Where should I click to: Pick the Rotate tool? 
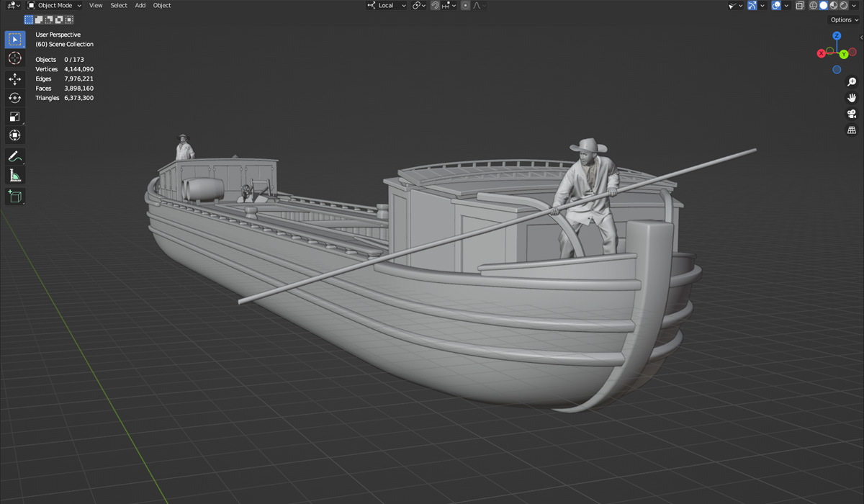click(15, 98)
